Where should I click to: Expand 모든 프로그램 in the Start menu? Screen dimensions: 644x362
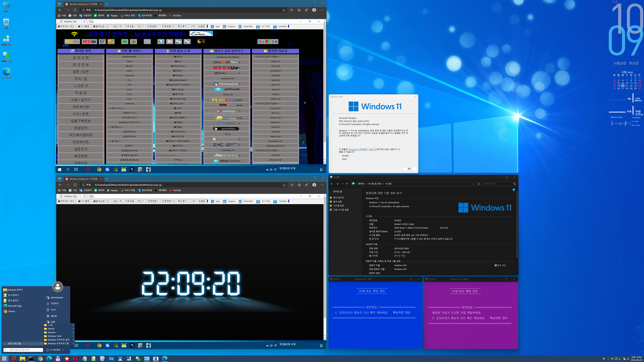(23, 344)
